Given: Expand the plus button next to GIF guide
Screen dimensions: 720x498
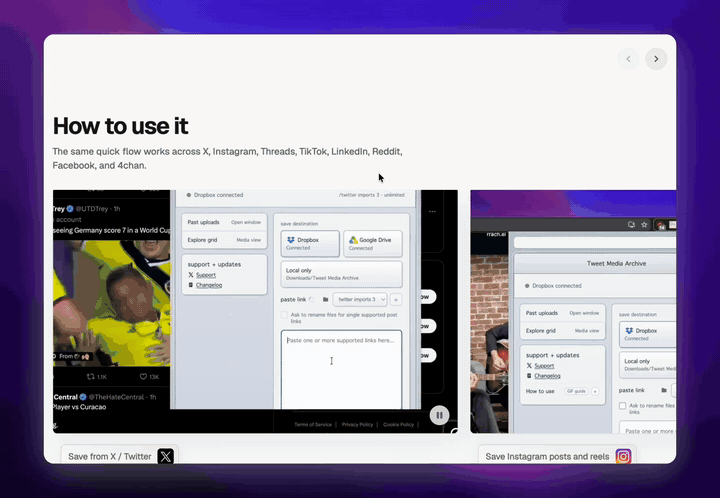Looking at the screenshot, I should click(x=595, y=392).
